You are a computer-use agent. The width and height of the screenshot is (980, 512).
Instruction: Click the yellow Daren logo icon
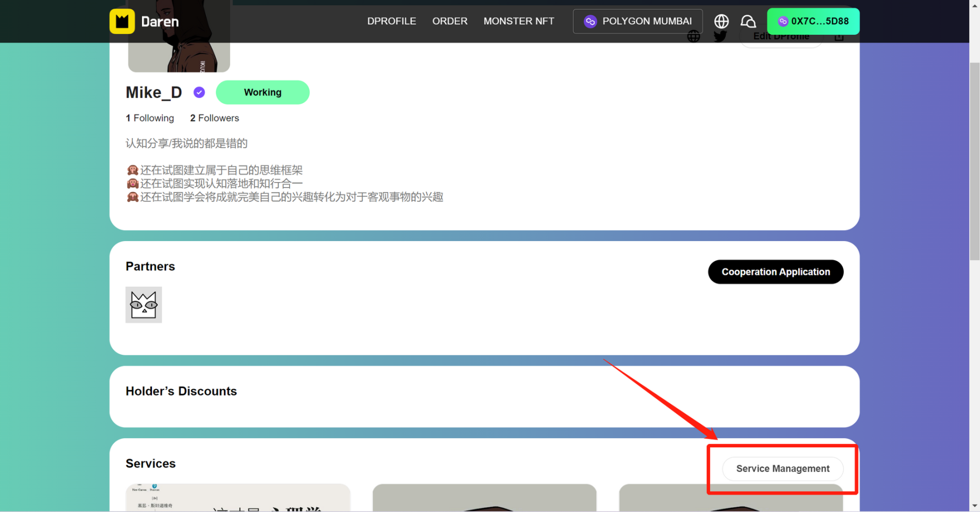(x=122, y=22)
